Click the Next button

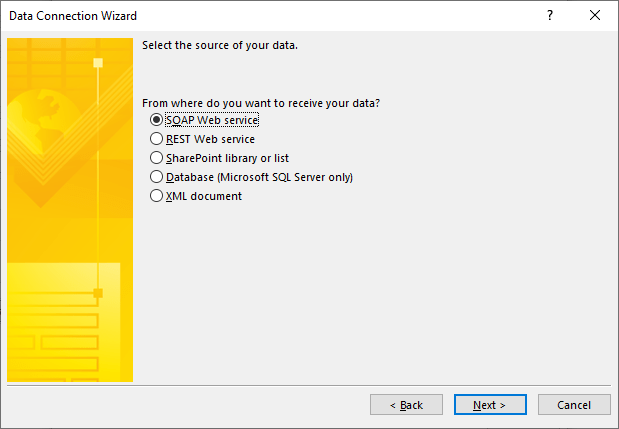click(490, 405)
